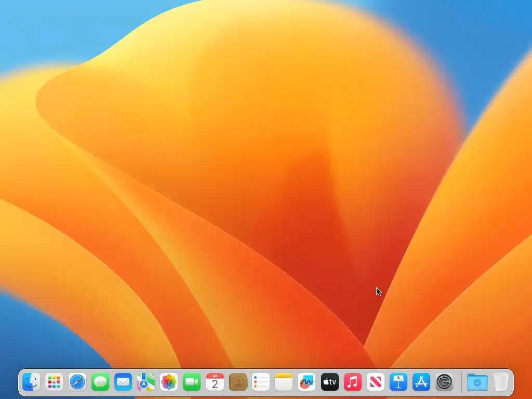Screen dimensions: 532x399
Task: Open the News app
Action: click(x=376, y=382)
